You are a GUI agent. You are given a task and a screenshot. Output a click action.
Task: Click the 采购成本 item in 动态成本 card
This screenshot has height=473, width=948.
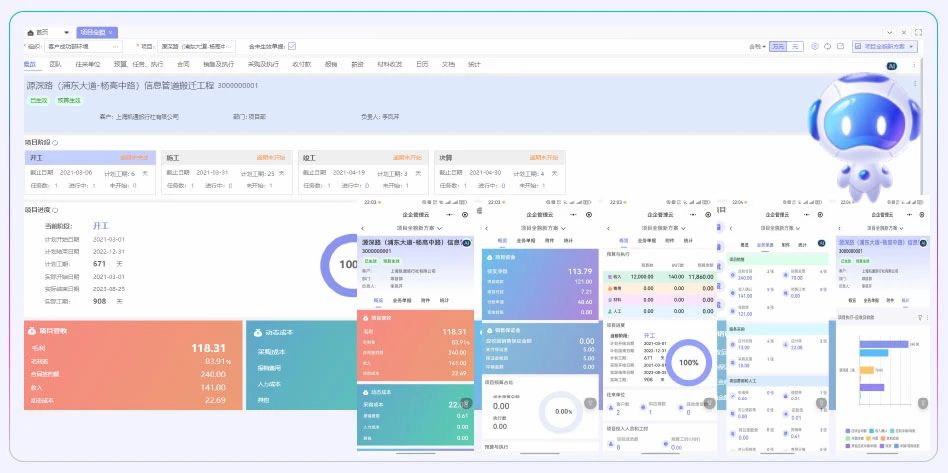[x=272, y=351]
